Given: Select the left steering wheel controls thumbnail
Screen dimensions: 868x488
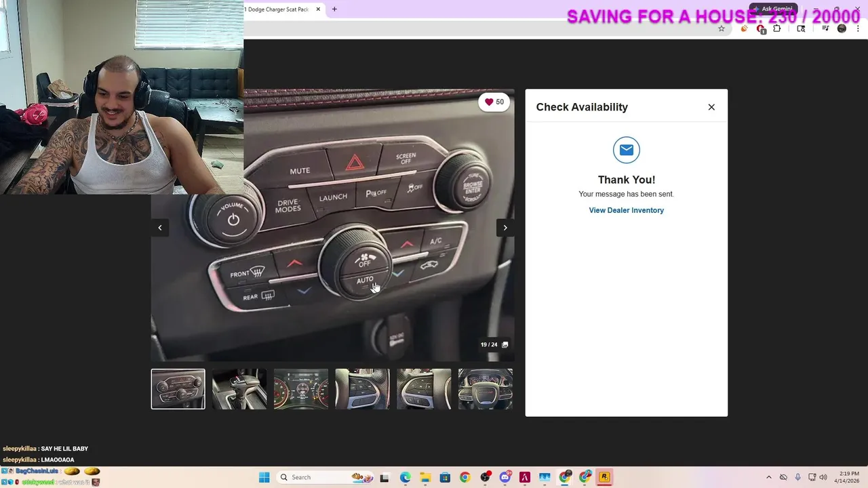Looking at the screenshot, I should tap(362, 389).
